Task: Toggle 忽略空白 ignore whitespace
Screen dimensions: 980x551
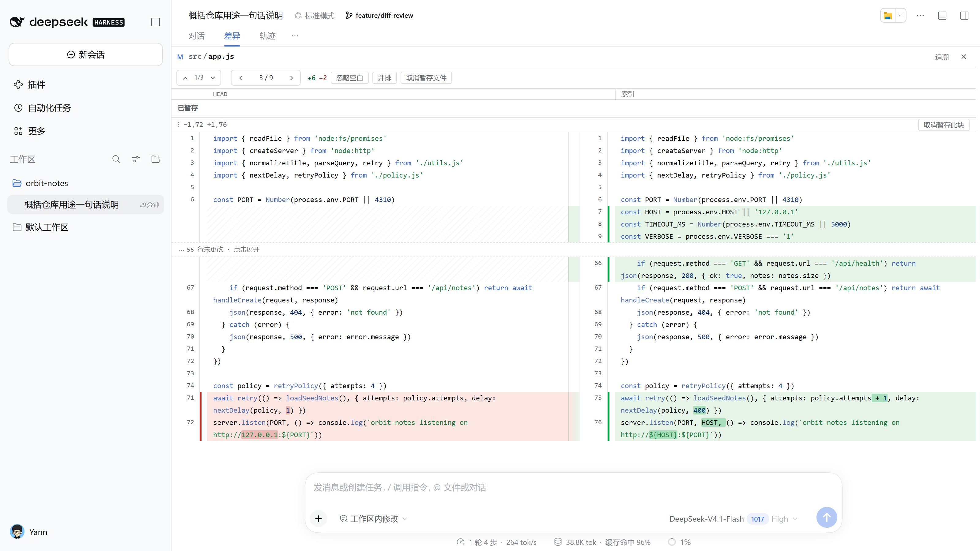Action: click(349, 78)
